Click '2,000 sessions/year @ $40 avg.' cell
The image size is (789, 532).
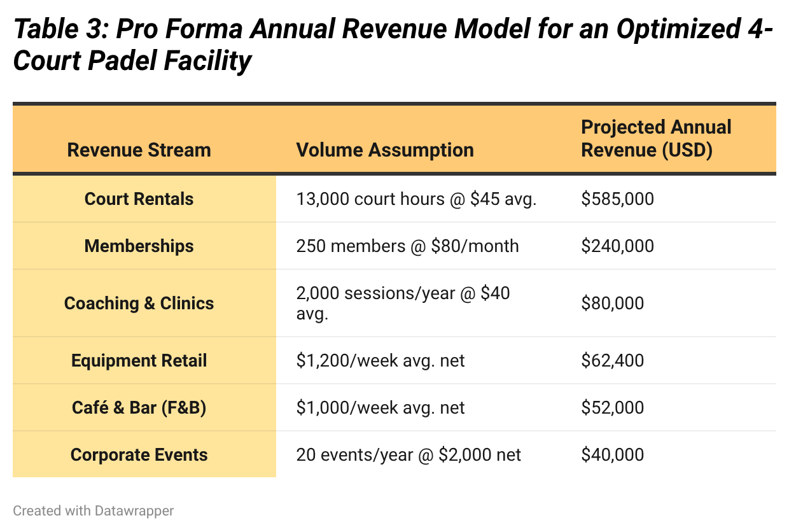(x=403, y=303)
